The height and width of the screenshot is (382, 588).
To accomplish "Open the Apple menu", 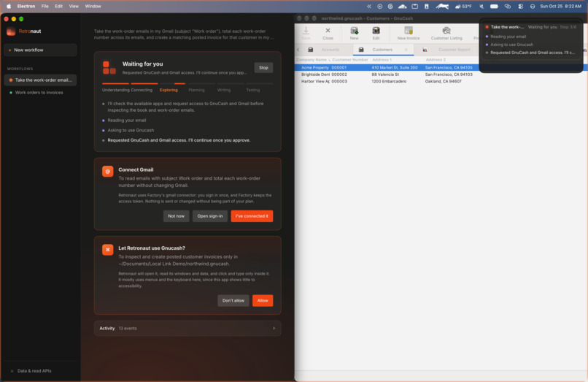I will click(x=9, y=7).
